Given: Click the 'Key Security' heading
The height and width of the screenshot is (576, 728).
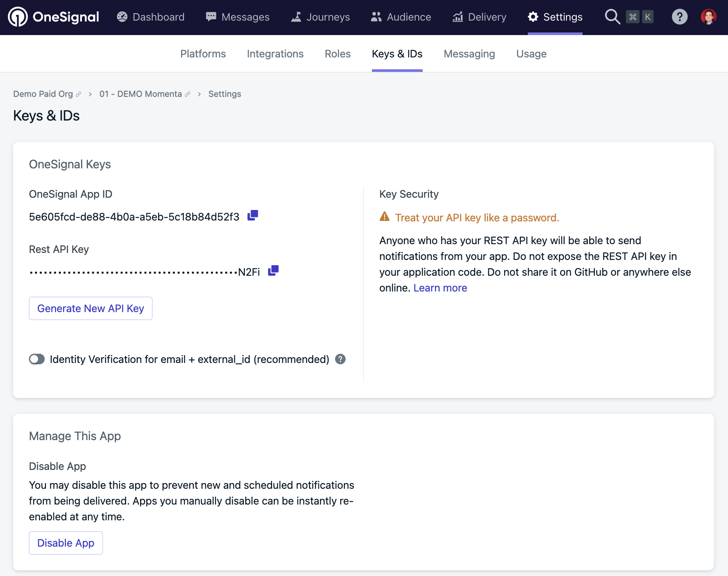Looking at the screenshot, I should [409, 194].
